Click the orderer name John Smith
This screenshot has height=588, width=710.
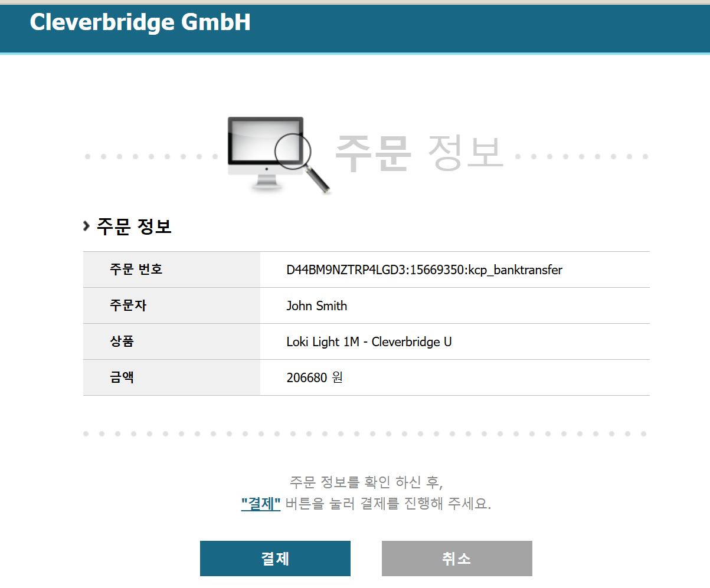coord(317,306)
